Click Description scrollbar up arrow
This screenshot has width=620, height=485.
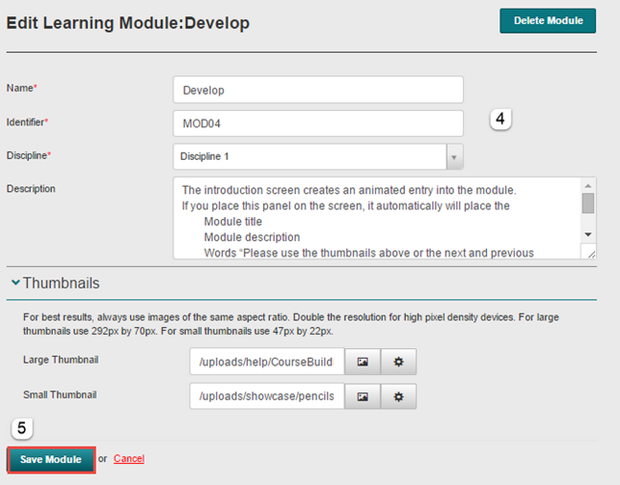[588, 186]
